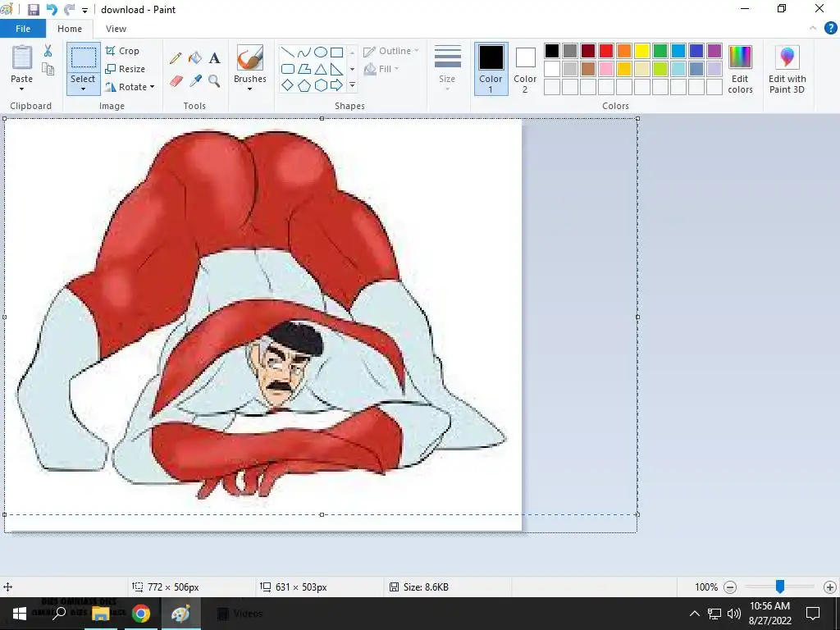The width and height of the screenshot is (840, 630).
Task: Select the Text tool
Action: point(214,58)
